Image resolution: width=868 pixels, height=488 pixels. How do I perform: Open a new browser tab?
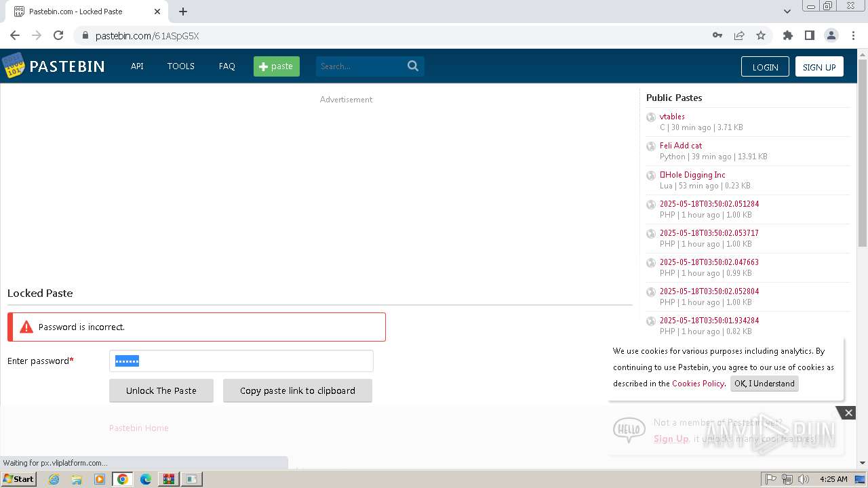click(x=183, y=12)
